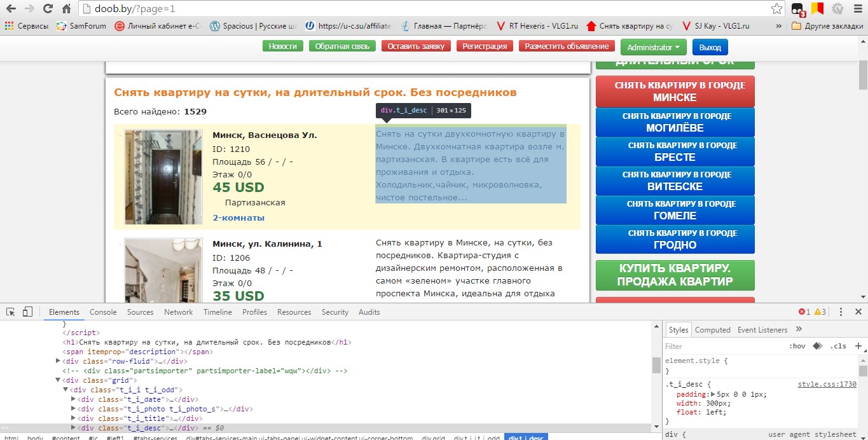Switch to the Resources tab
868x440 pixels.
[294, 312]
